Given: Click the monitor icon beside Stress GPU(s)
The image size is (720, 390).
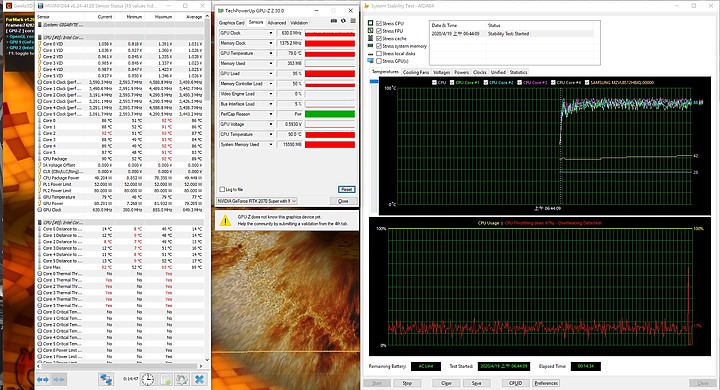Looking at the screenshot, I should [371, 61].
